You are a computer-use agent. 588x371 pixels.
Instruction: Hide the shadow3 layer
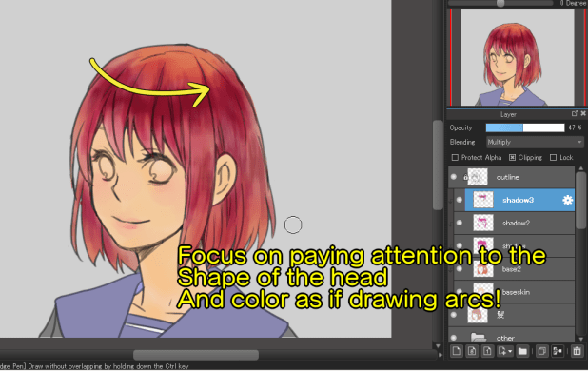[460, 200]
